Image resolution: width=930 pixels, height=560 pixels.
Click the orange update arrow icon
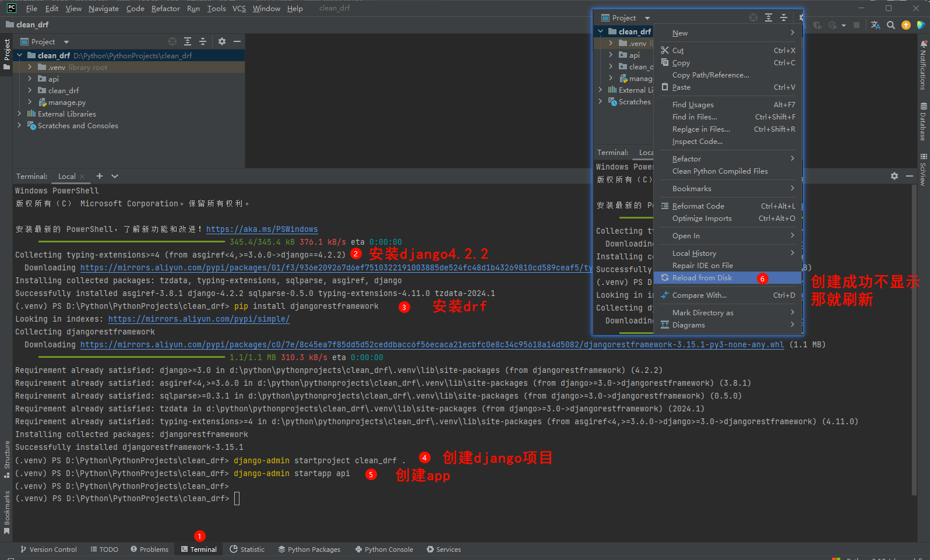point(906,25)
